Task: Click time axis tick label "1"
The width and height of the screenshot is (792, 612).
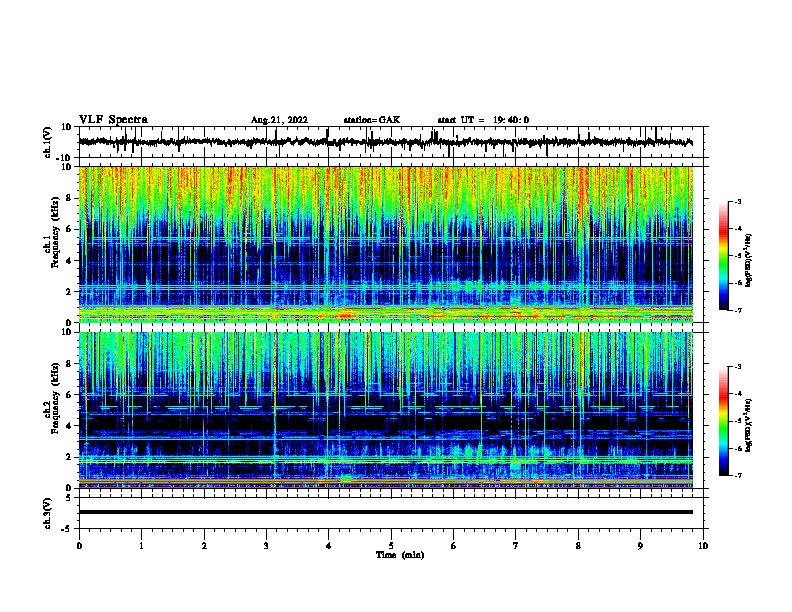Action: (x=141, y=546)
